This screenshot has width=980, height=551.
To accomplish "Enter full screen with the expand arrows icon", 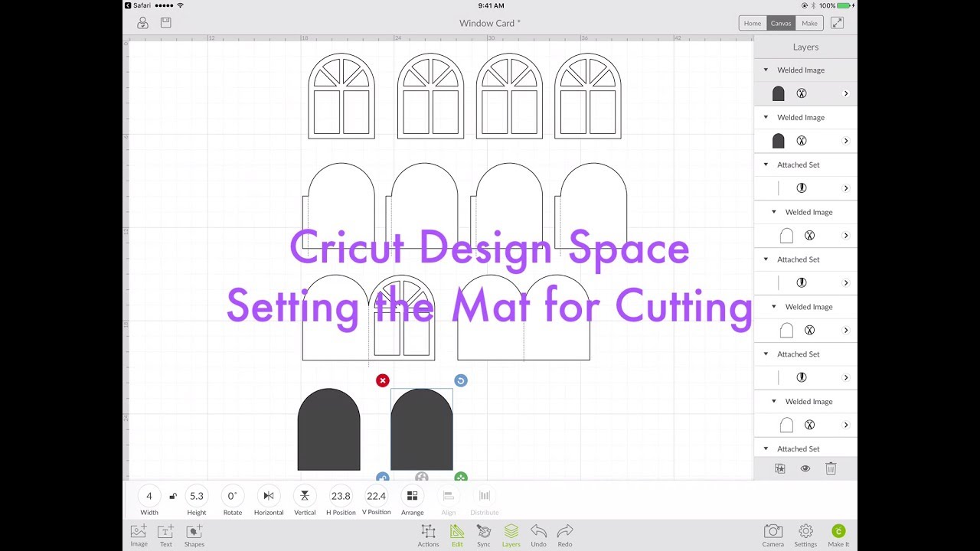I will coord(837,23).
